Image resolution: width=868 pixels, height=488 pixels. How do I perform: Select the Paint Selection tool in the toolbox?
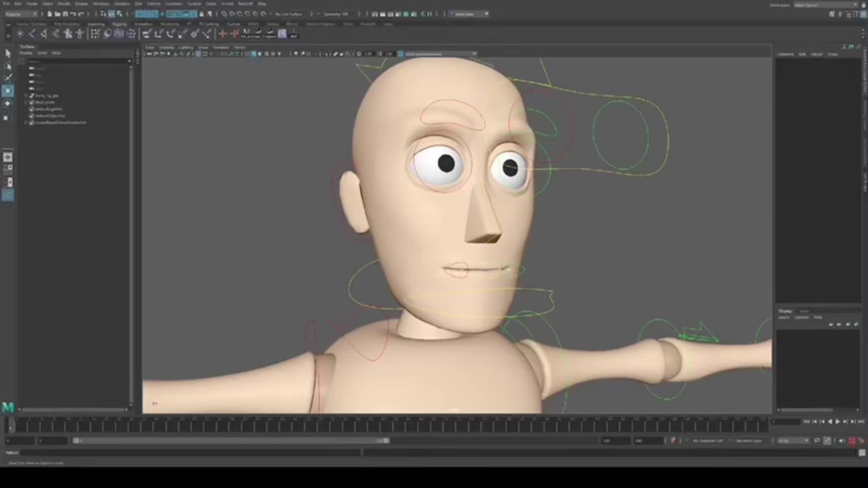coord(8,78)
